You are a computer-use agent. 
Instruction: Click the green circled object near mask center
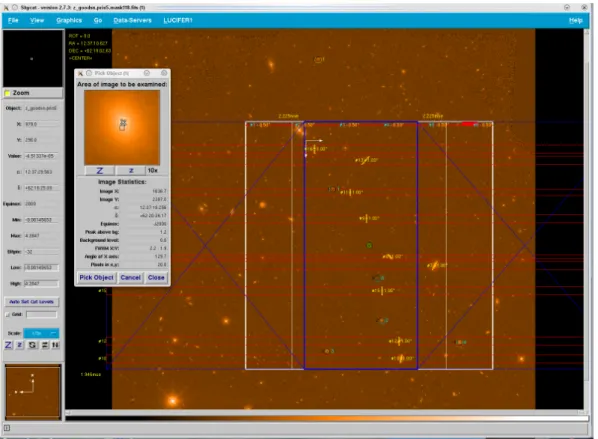[369, 245]
